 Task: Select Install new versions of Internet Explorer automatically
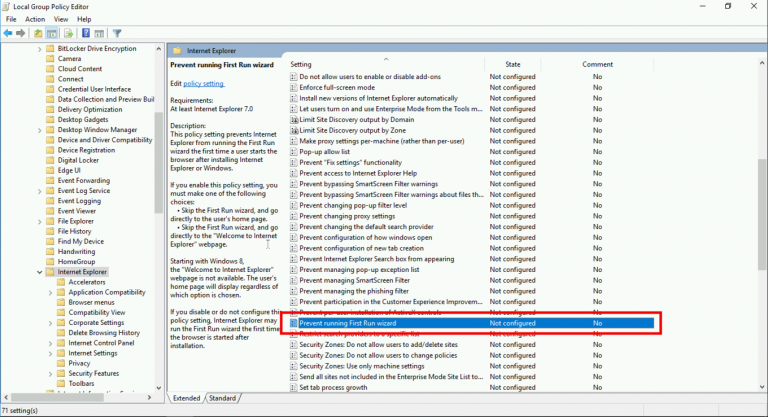coord(379,98)
